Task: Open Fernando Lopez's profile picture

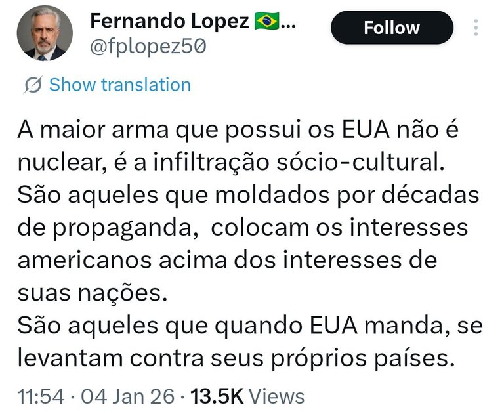Action: point(41,37)
